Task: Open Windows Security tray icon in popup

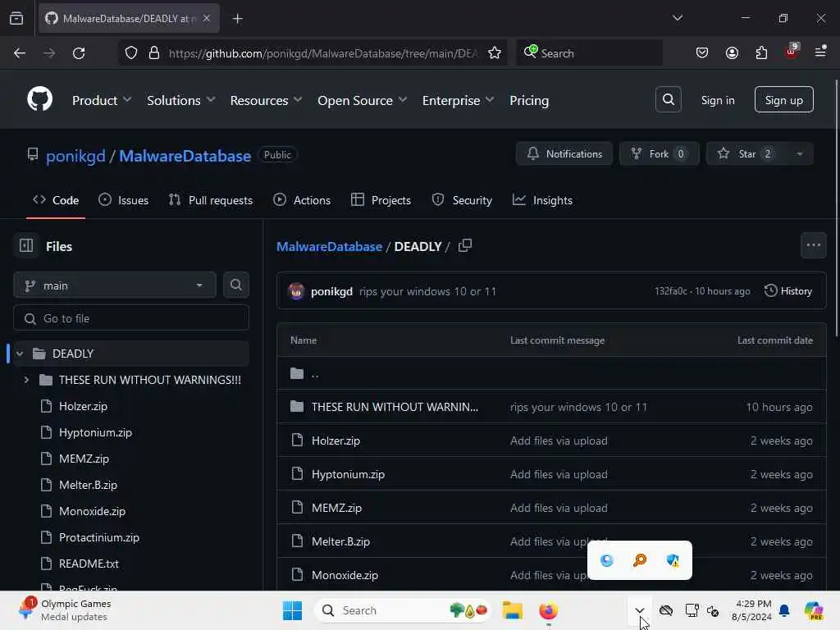Action: click(x=673, y=560)
